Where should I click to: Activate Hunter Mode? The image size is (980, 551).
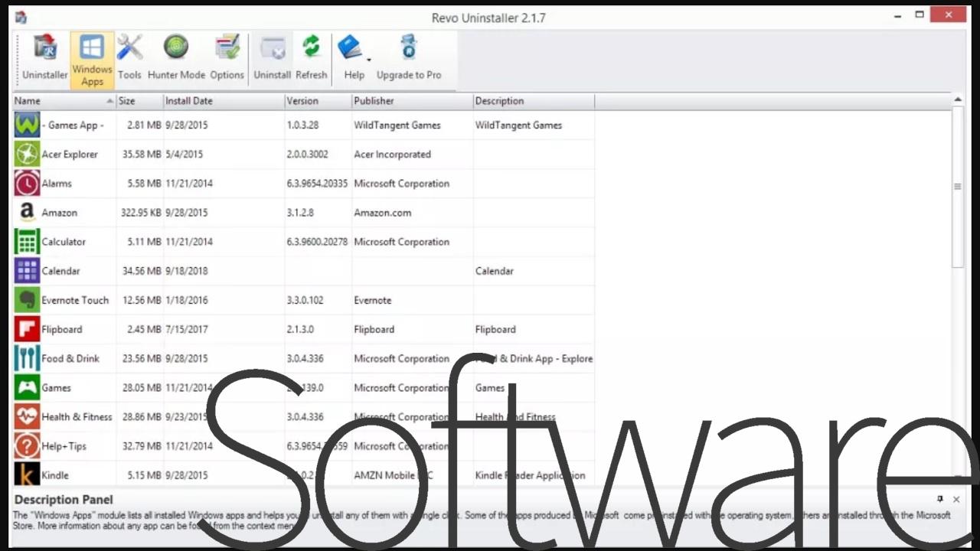coord(176,58)
